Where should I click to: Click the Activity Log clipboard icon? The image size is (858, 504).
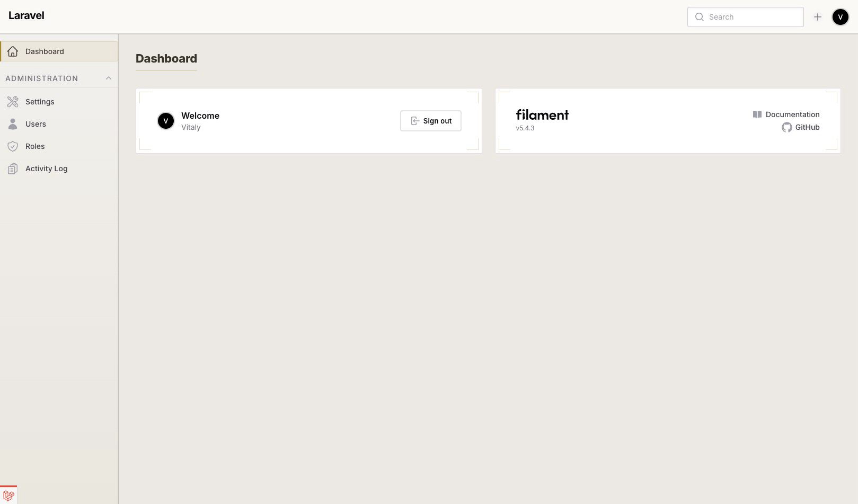click(13, 169)
